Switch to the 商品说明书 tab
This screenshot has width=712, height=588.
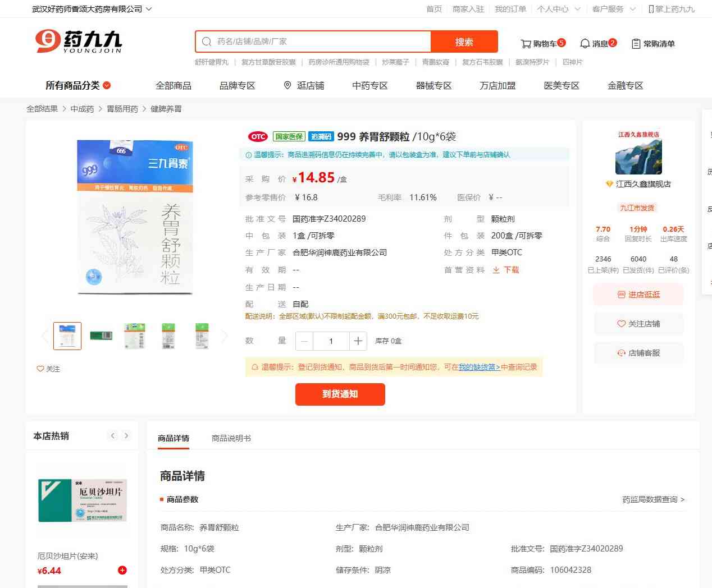(x=231, y=438)
